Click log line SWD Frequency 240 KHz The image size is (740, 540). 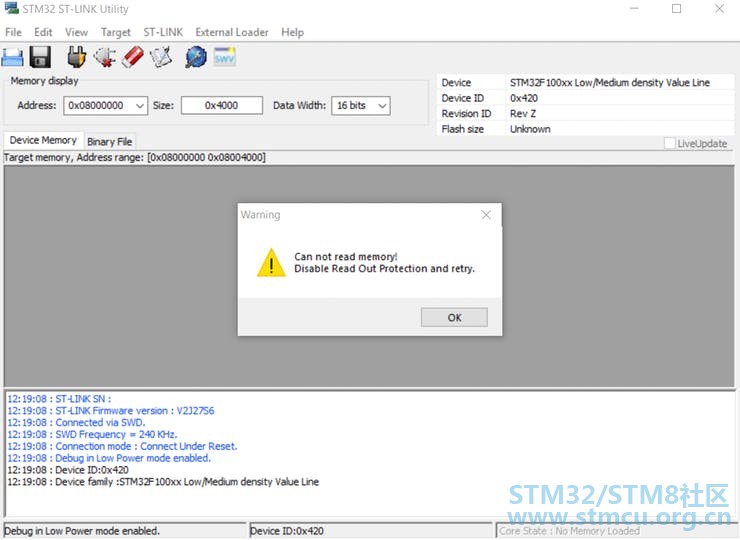pyautogui.click(x=92, y=434)
